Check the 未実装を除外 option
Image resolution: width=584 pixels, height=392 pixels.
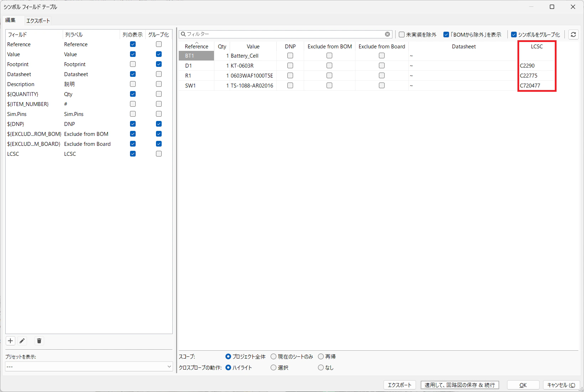pyautogui.click(x=418, y=35)
